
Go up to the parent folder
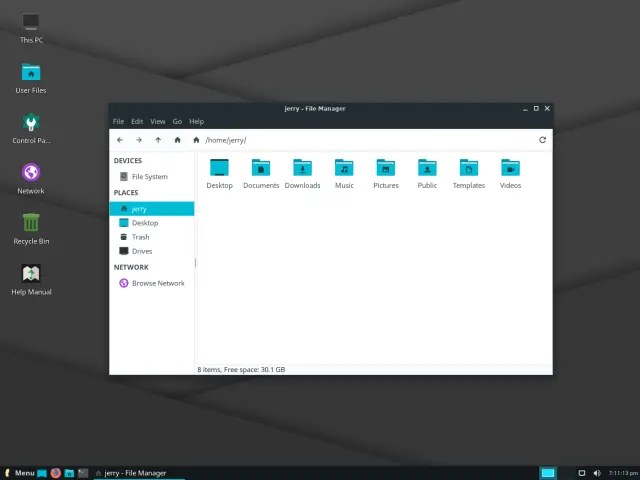coord(158,140)
